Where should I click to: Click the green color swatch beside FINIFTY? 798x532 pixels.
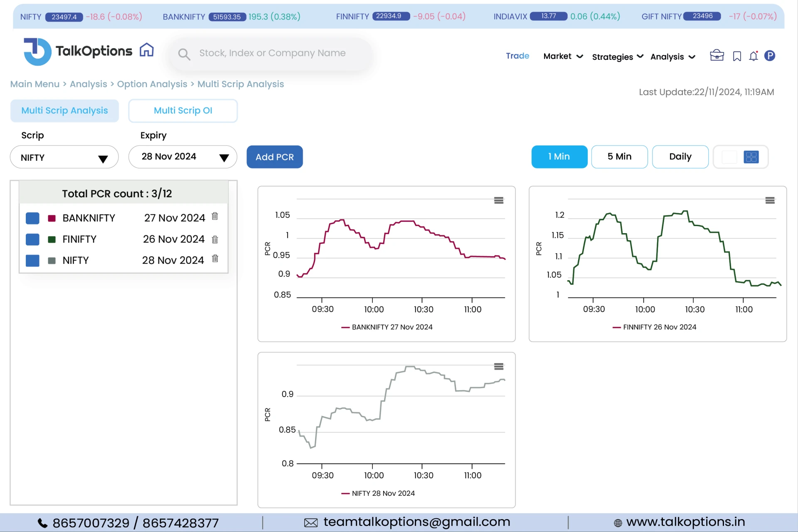point(52,239)
